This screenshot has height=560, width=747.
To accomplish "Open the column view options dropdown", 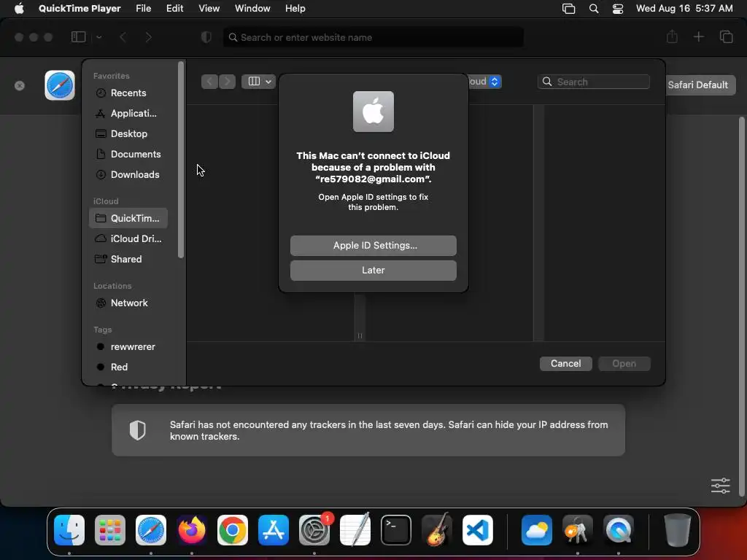I will tap(259, 82).
